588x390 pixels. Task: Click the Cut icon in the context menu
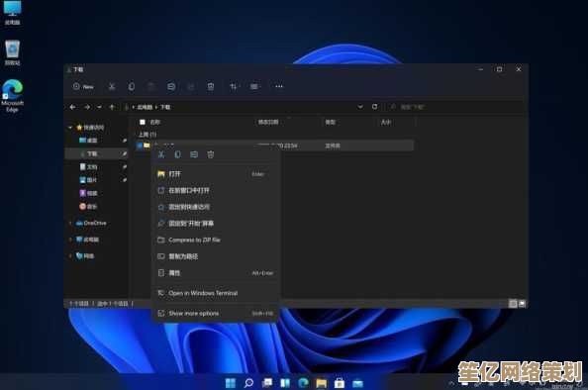[x=161, y=154]
